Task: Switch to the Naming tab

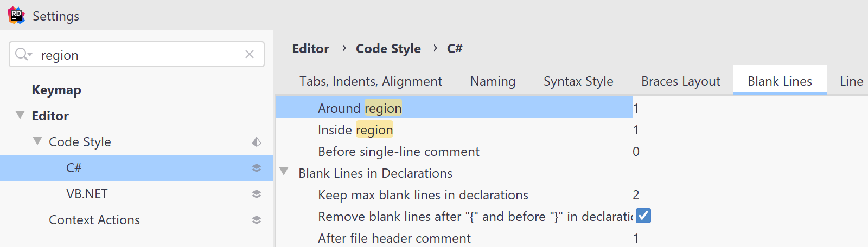Action: click(x=493, y=81)
